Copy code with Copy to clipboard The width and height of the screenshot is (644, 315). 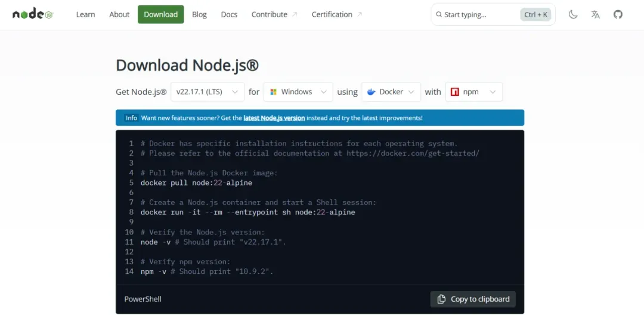pos(473,299)
